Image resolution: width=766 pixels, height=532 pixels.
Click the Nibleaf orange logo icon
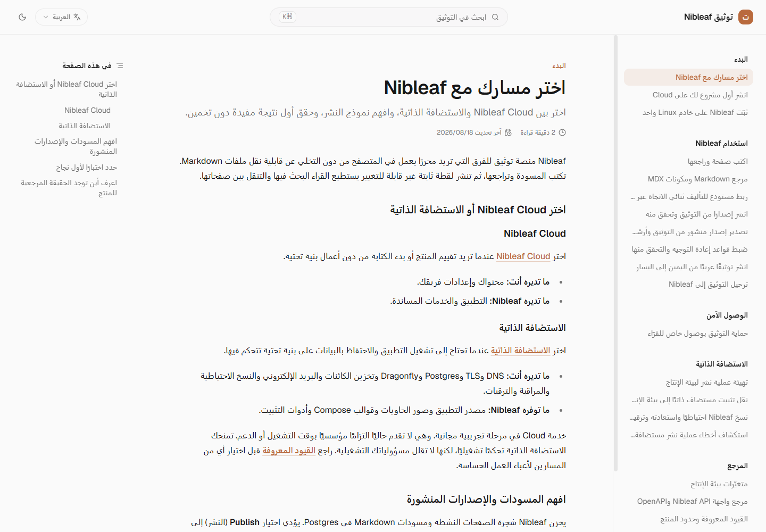(x=746, y=17)
